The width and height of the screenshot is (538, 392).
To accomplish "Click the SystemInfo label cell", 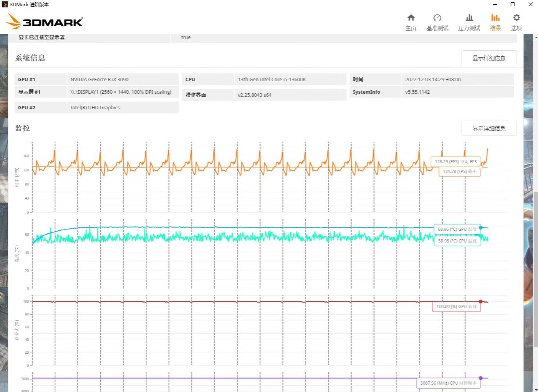I will pyautogui.click(x=375, y=92).
